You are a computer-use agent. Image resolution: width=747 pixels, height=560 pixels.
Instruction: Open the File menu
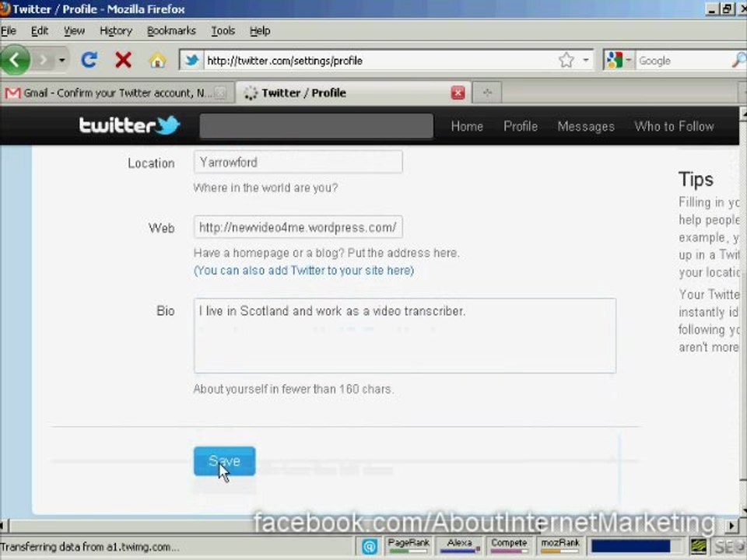9,31
